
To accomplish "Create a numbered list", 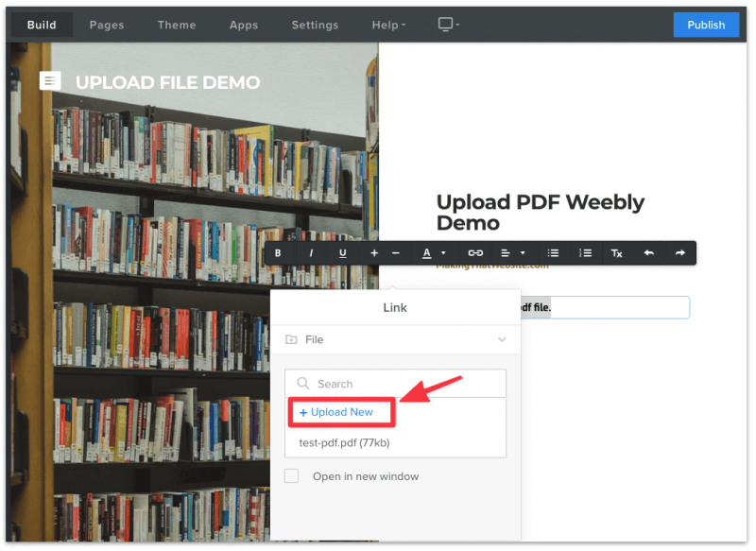I will (x=585, y=253).
